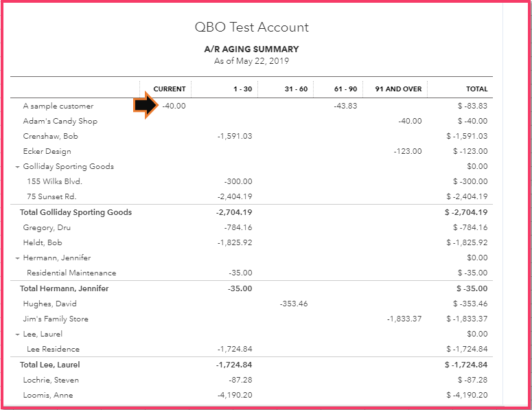532x410 pixels.
Task: Sort by the CURRENT column header
Action: 169,89
